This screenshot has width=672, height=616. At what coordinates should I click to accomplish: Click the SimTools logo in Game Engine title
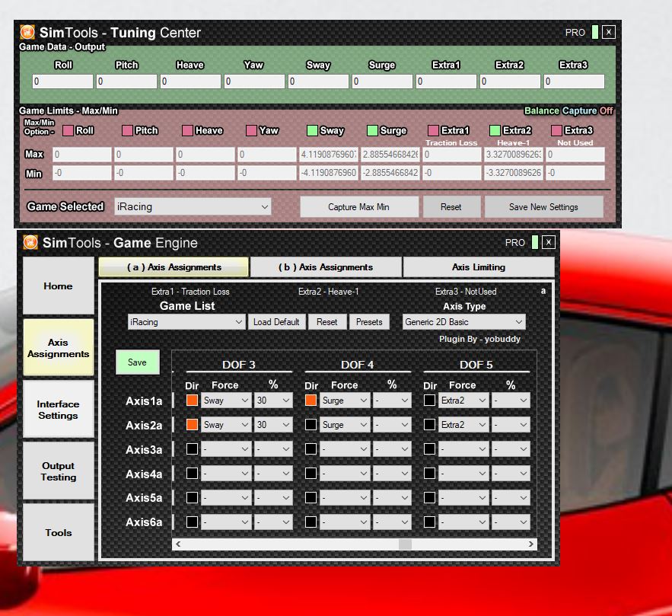(30, 242)
